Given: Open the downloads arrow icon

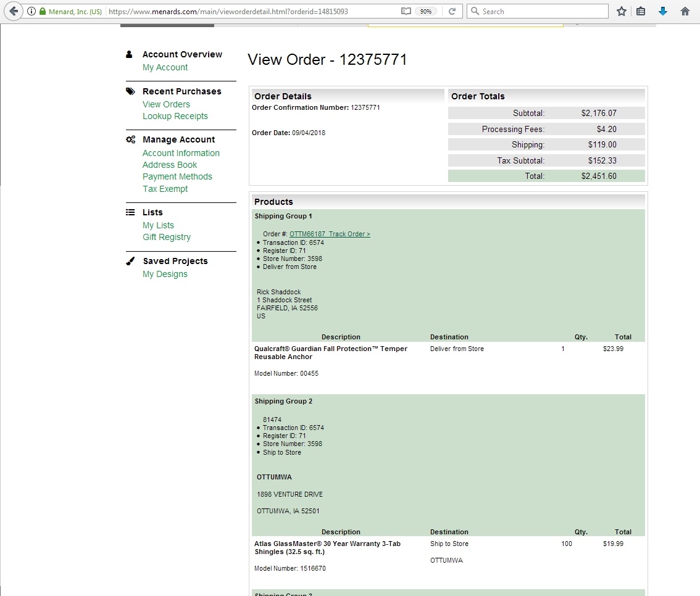Looking at the screenshot, I should 663,11.
